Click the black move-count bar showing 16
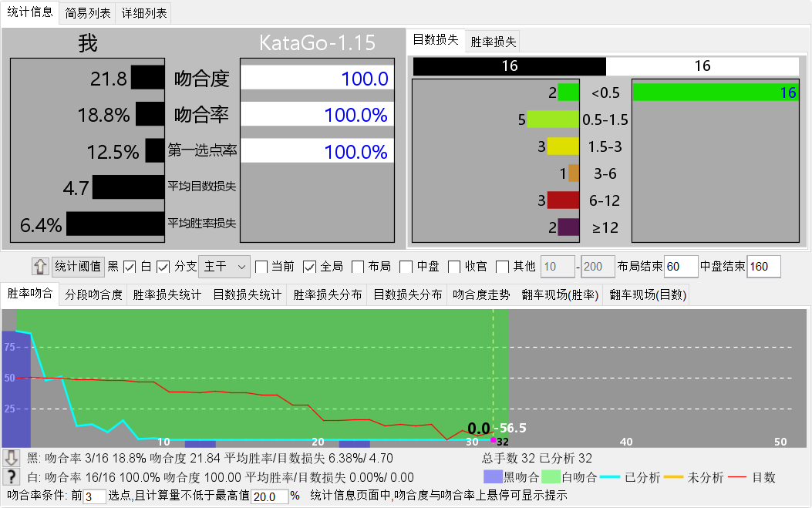Image resolution: width=812 pixels, height=508 pixels. (x=510, y=66)
